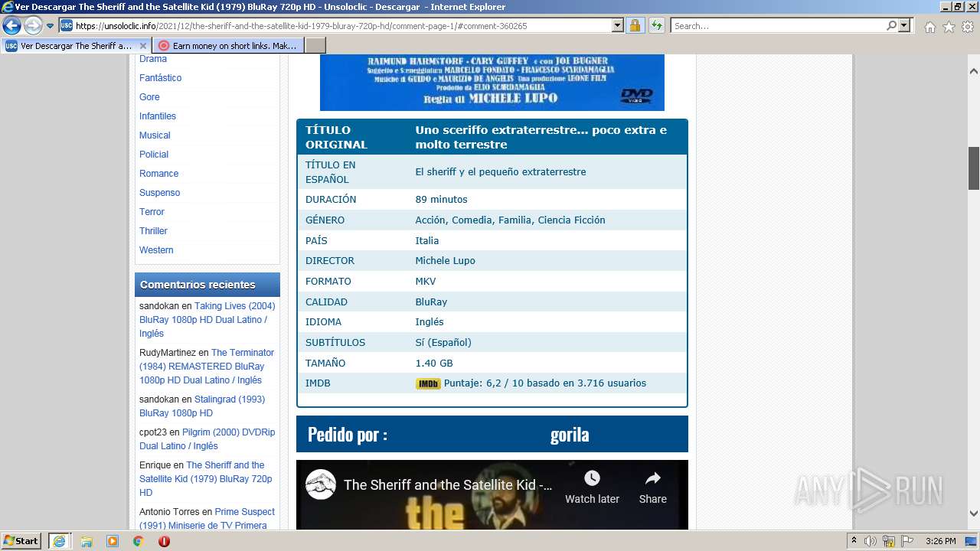This screenshot has width=980, height=551.
Task: Click the YouTube channel avatar in video
Action: pos(320,484)
